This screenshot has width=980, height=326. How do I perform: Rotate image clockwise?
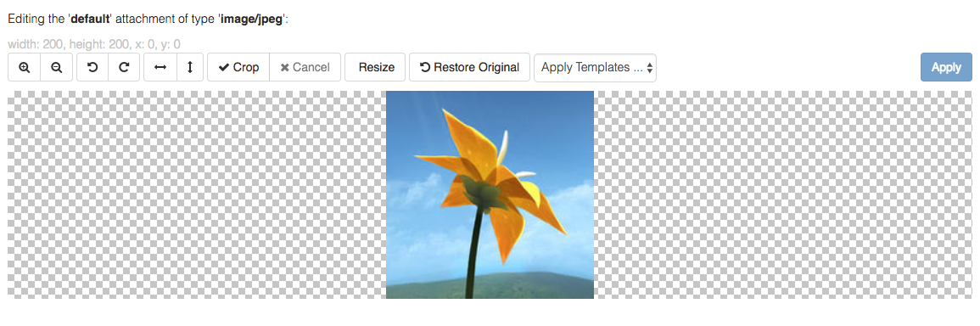125,68
